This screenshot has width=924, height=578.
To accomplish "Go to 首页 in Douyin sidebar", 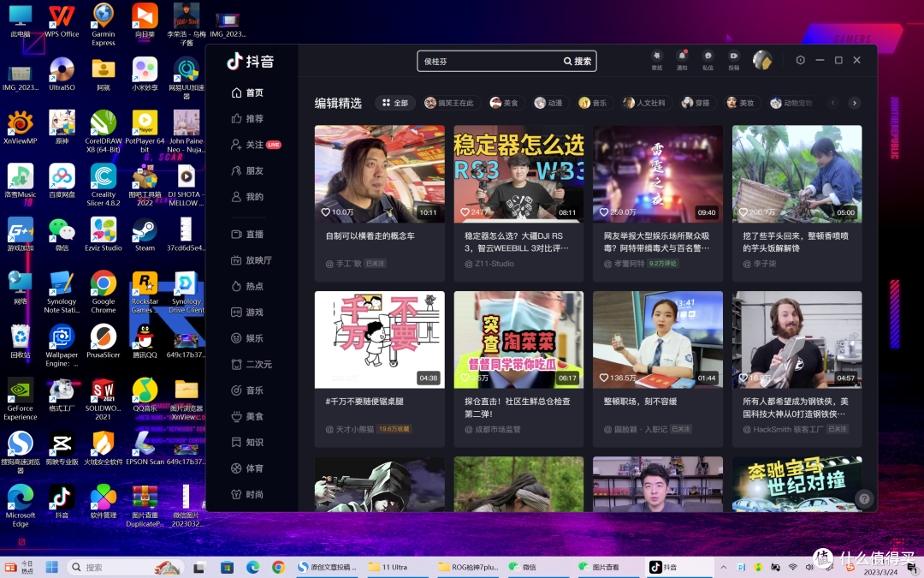I will pos(247,92).
